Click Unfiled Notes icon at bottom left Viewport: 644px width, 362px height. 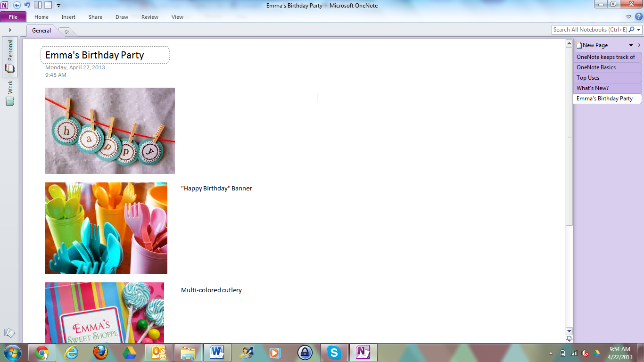tap(9, 333)
